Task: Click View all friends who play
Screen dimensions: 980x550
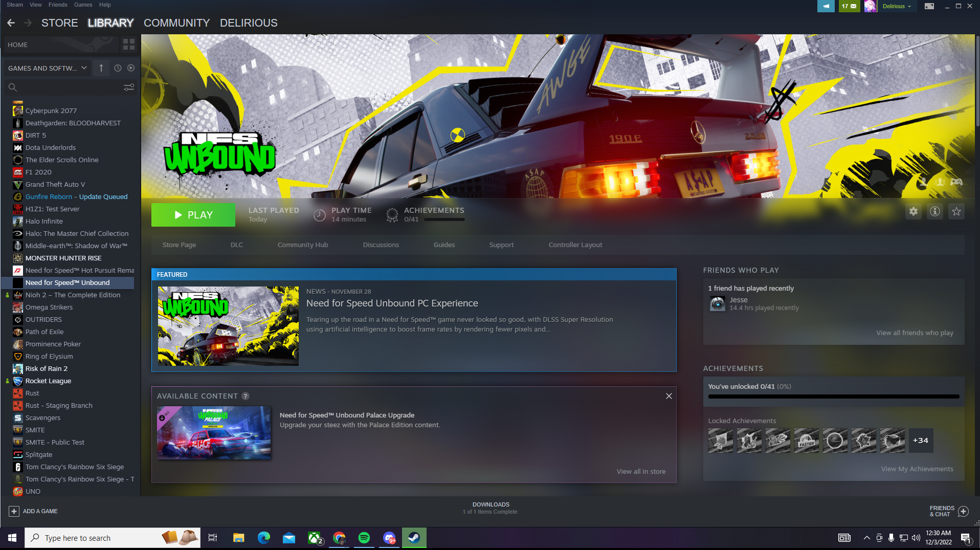Action: point(915,333)
